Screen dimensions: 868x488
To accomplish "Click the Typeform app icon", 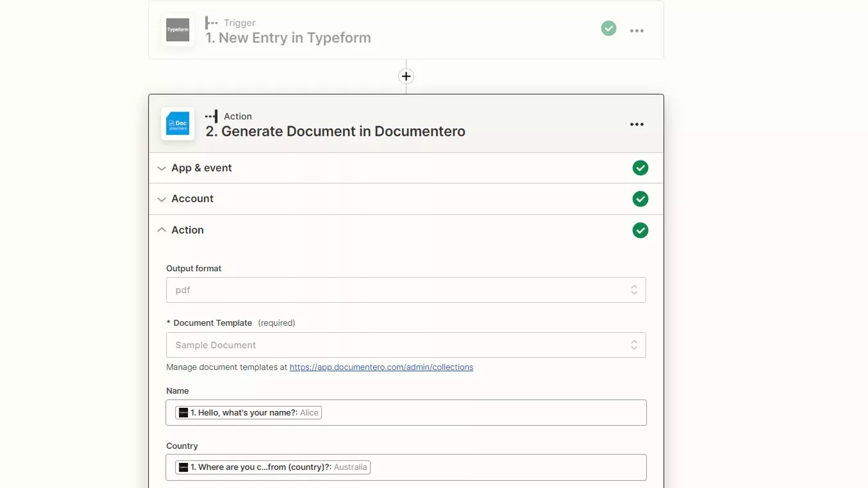I will [x=178, y=30].
